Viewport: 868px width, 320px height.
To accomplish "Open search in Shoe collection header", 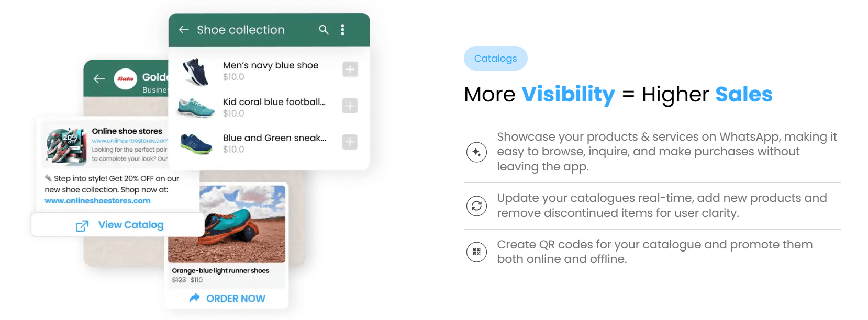I will tap(324, 30).
